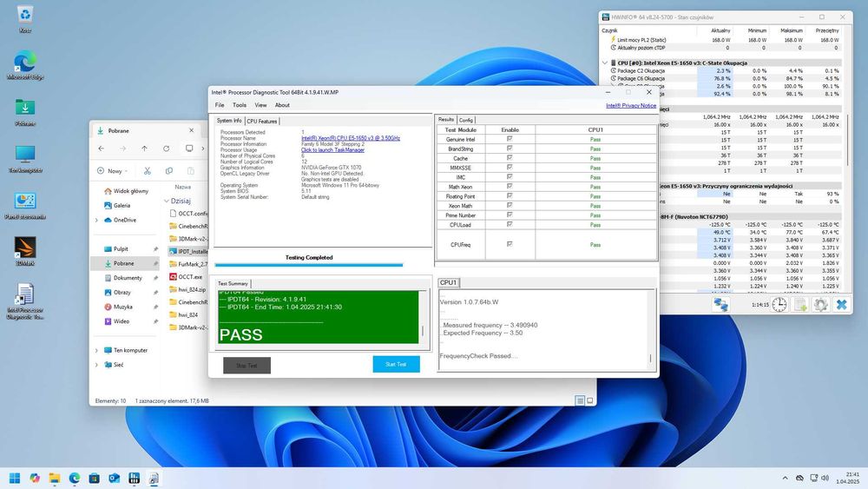Image resolution: width=868 pixels, height=489 pixels.
Task: Click HWiNFO log file icon with green plus
Action: 800,305
